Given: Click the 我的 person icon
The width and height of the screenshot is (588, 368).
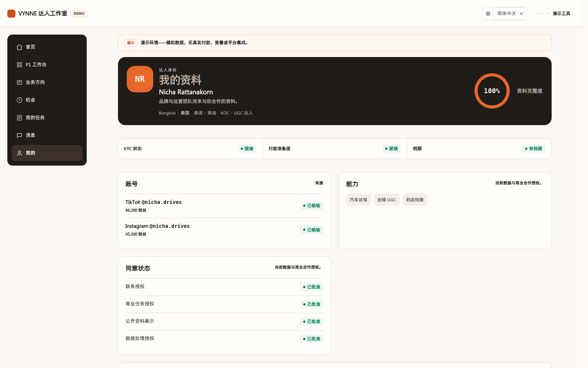Looking at the screenshot, I should pyautogui.click(x=19, y=153).
